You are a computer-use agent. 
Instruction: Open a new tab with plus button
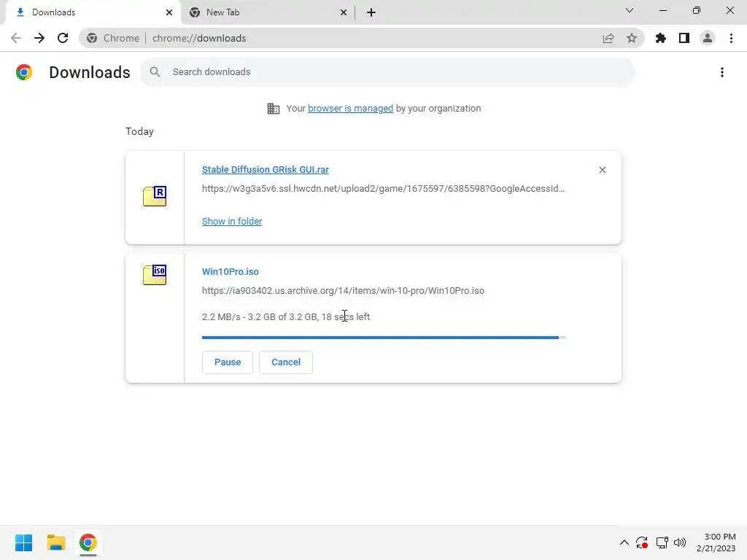point(371,12)
